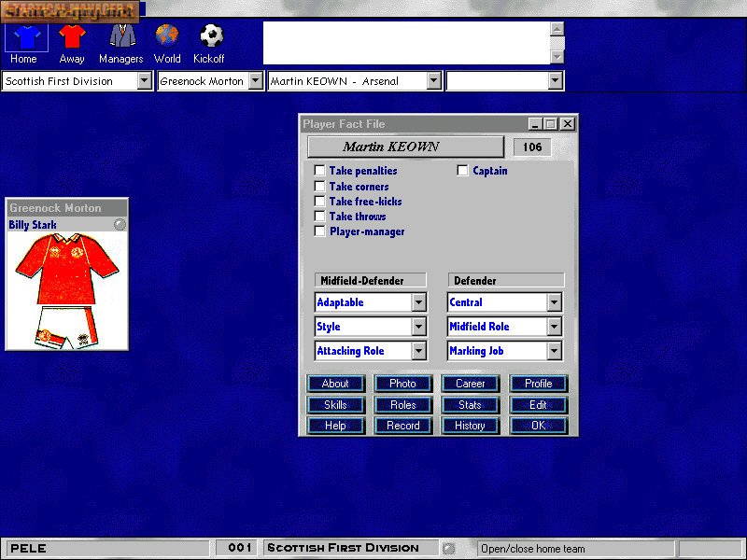Click the Photo button

coord(403,384)
